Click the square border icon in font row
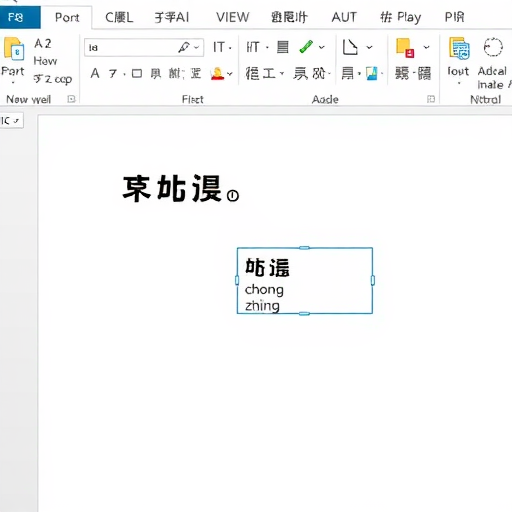 137,73
